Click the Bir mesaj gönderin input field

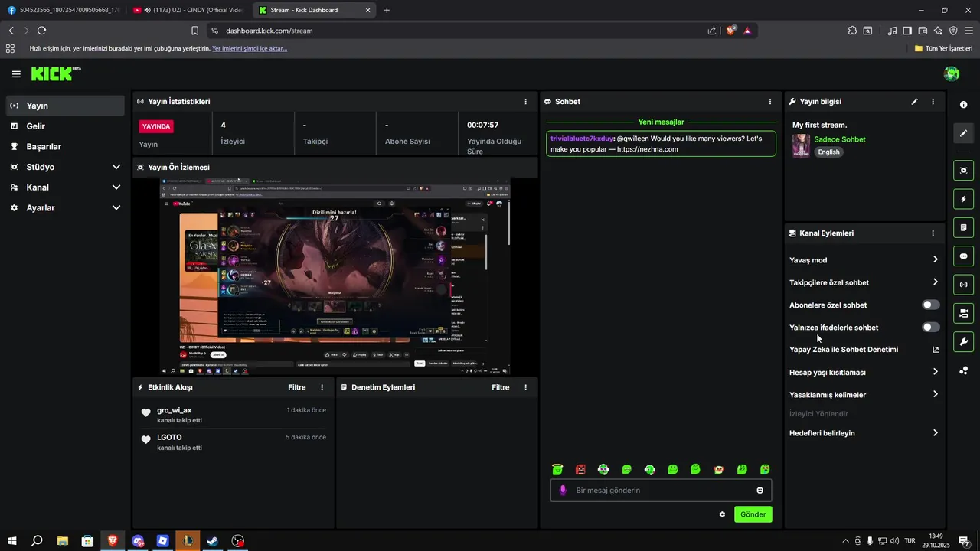tap(661, 491)
